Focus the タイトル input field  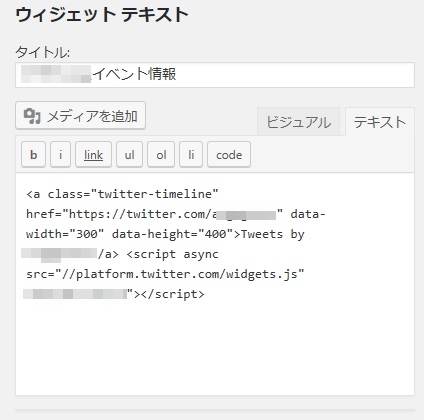coord(215,75)
